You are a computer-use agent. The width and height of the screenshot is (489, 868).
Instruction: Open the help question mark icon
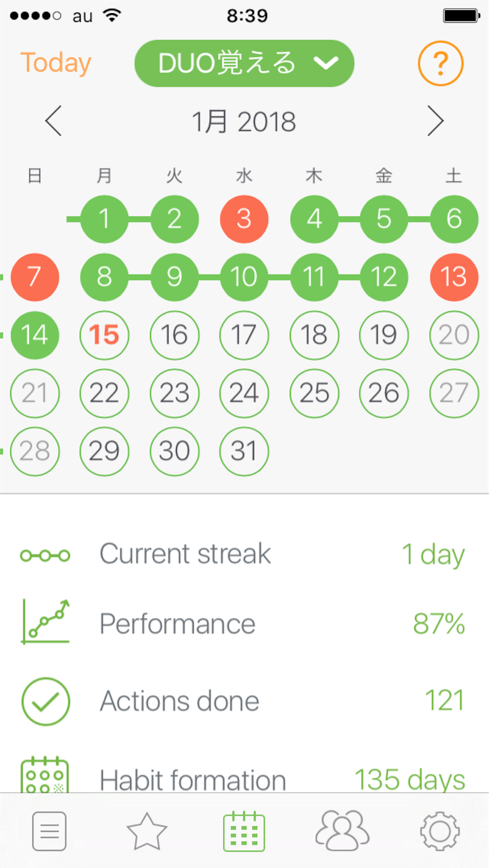coord(440,63)
